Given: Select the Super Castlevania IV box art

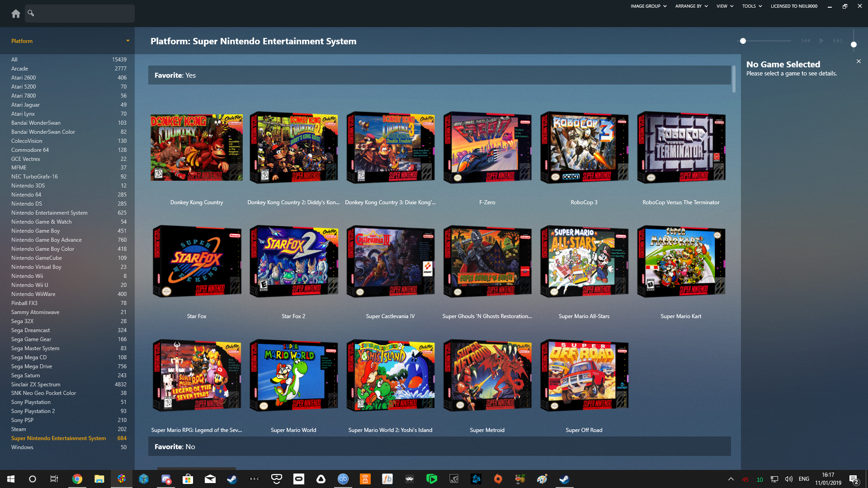Looking at the screenshot, I should click(x=391, y=261).
